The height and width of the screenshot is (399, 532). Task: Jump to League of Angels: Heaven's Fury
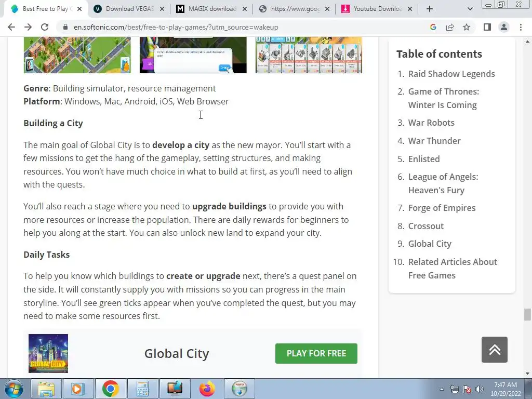click(443, 183)
